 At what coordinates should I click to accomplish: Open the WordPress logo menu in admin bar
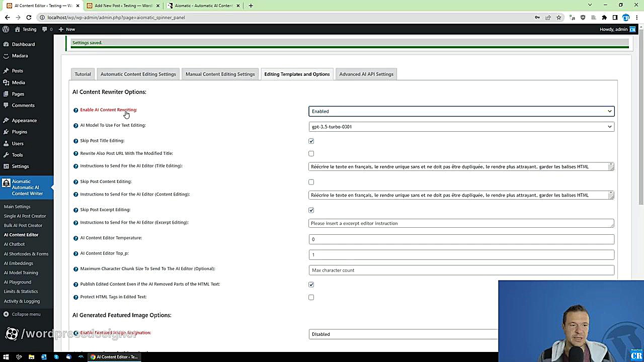[6, 29]
